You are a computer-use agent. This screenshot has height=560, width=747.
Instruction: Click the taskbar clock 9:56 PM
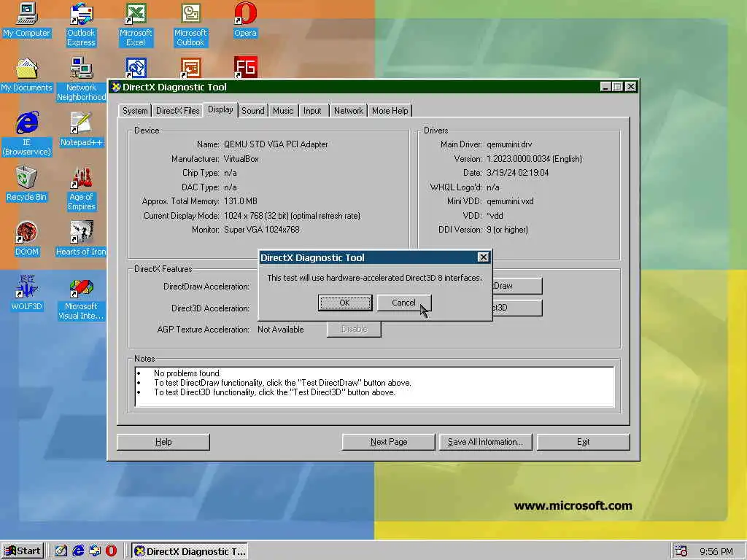click(x=716, y=551)
